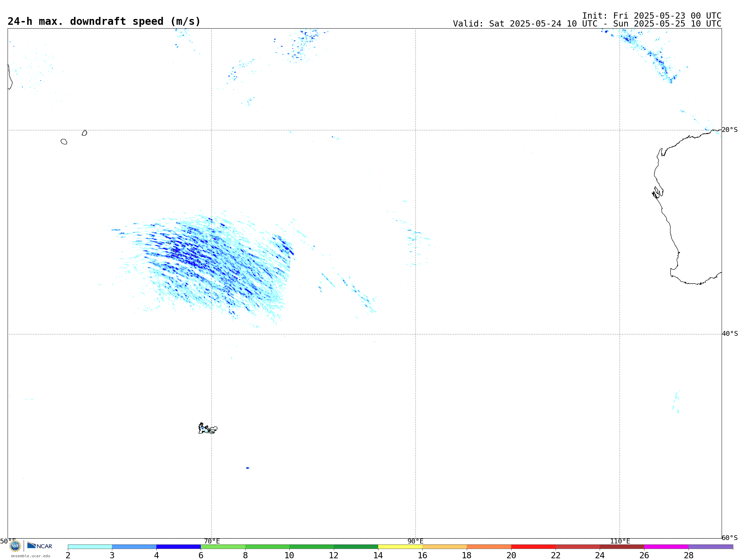
Task: Click the 60°S latitude label
Action: (x=730, y=538)
